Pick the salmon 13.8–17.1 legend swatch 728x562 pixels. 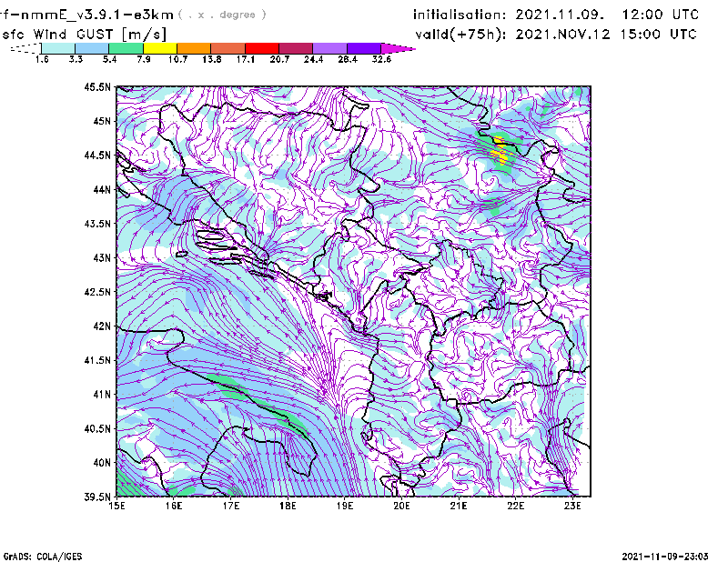(x=228, y=48)
